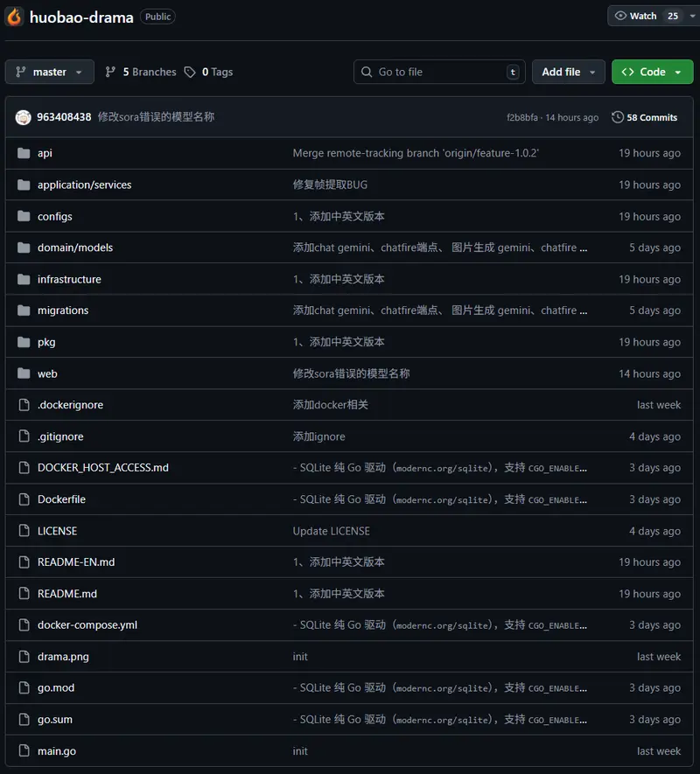Click the folder icon next to migrations

click(x=24, y=310)
